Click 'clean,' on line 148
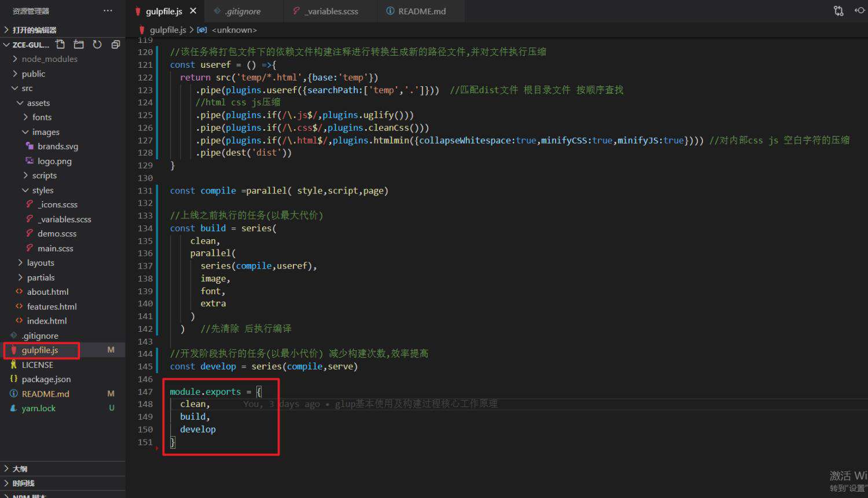Viewport: 868px width, 498px height. coord(195,404)
